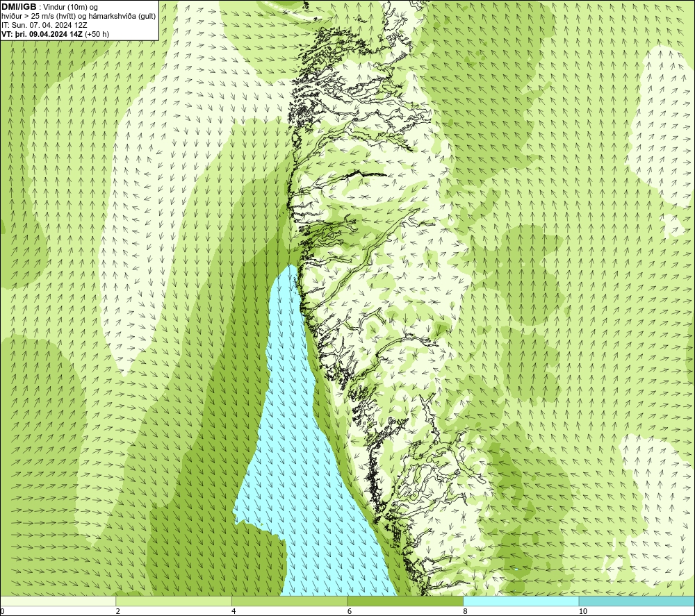Click the medium green 4–6 m/s swatch
The width and height of the screenshot is (695, 616).
pos(289,601)
